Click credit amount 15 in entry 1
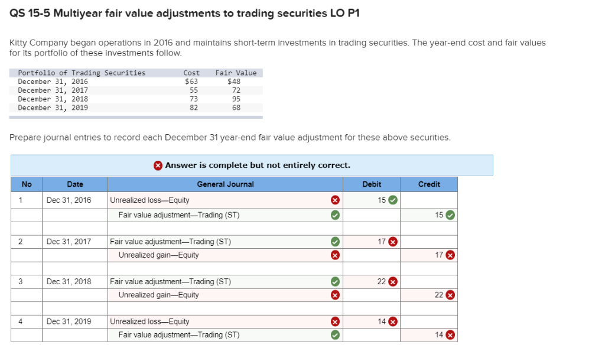Screen dimensions: 605x364 coord(439,215)
